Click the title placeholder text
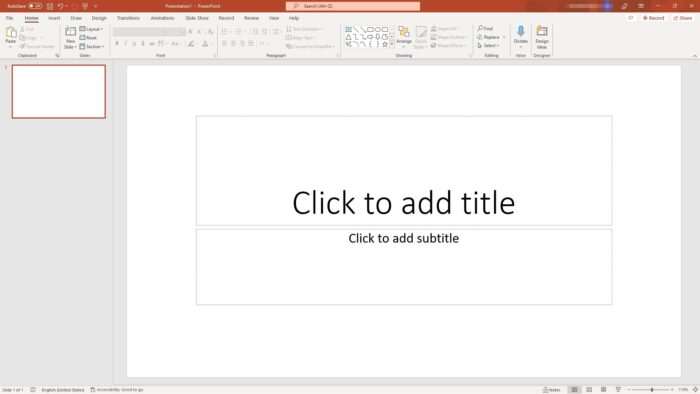The width and height of the screenshot is (700, 394). (x=404, y=203)
